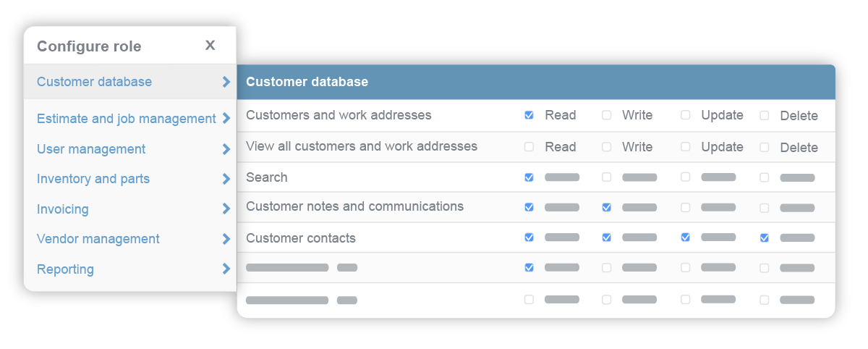Uncheck the first checkbox in Search row
868x349 pixels.
coord(529,177)
